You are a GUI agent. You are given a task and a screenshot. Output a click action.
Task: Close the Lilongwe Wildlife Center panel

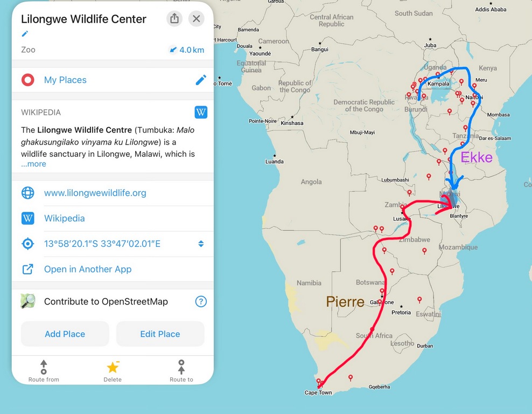pyautogui.click(x=197, y=18)
